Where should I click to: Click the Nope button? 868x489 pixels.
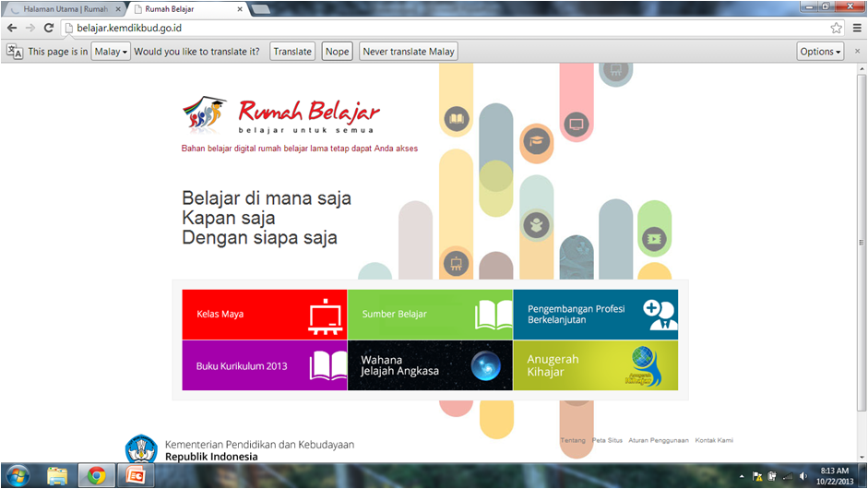tap(337, 52)
